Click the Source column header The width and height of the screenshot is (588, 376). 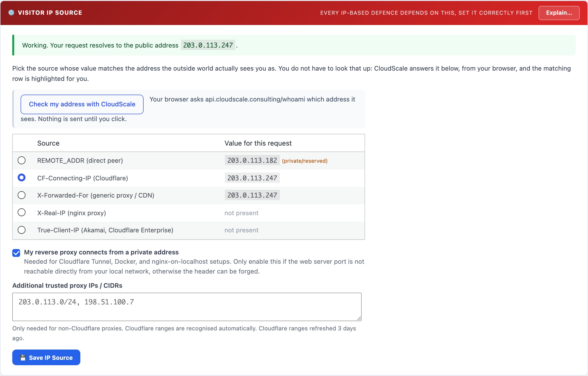point(48,143)
